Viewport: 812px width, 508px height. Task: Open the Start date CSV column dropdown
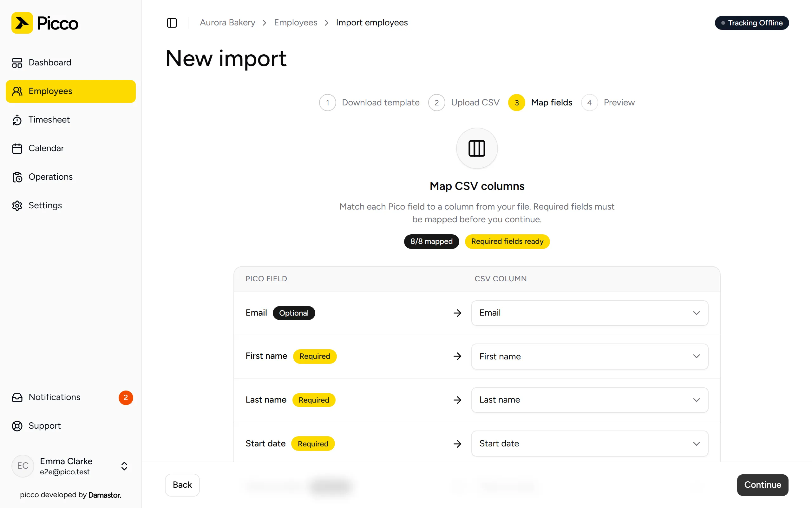pos(590,444)
